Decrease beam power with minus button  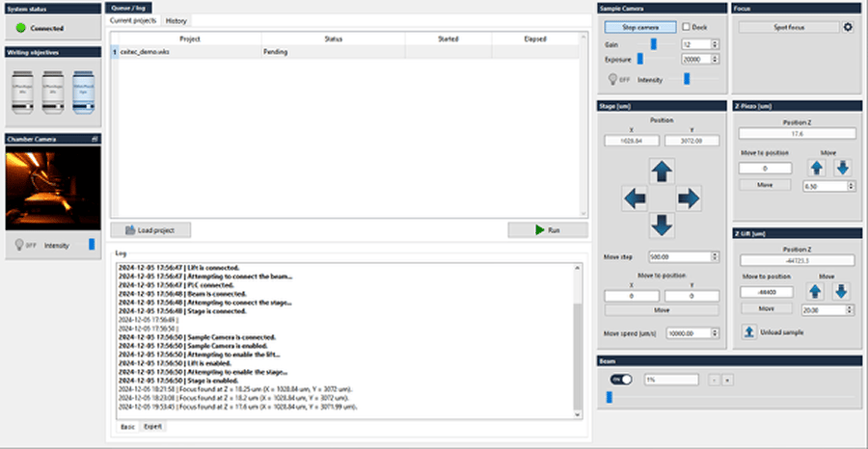714,380
